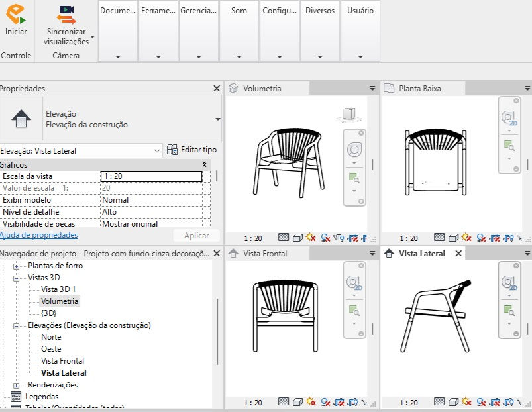Select the Oeste elevation in browser
Image resolution: width=532 pixels, height=412 pixels.
click(x=51, y=349)
